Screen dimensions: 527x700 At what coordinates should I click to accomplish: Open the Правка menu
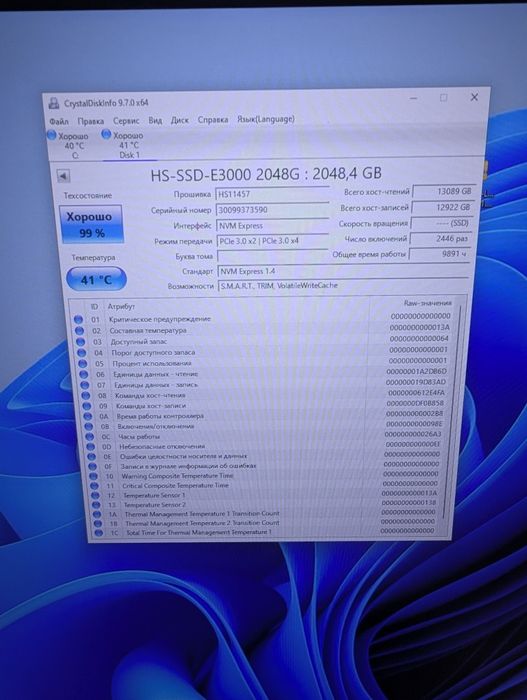[90, 121]
